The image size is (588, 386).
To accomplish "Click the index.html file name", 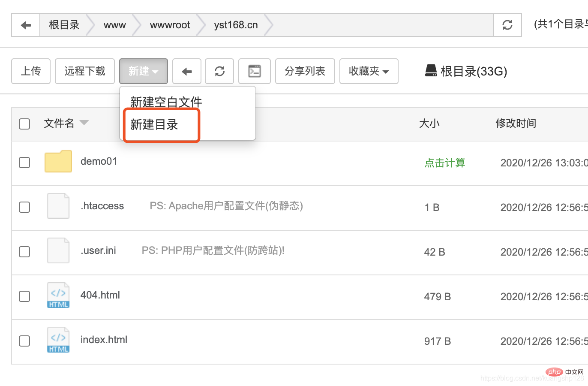I will 104,340.
